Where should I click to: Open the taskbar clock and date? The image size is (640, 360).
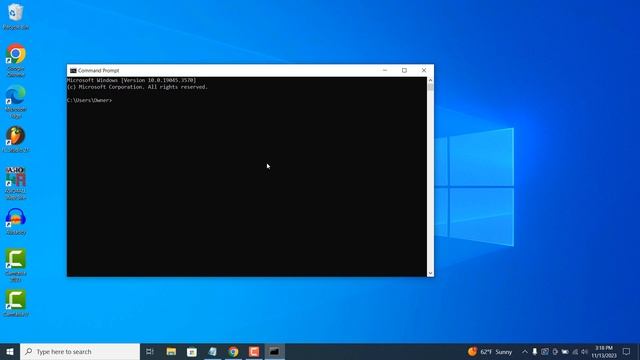tap(604, 351)
